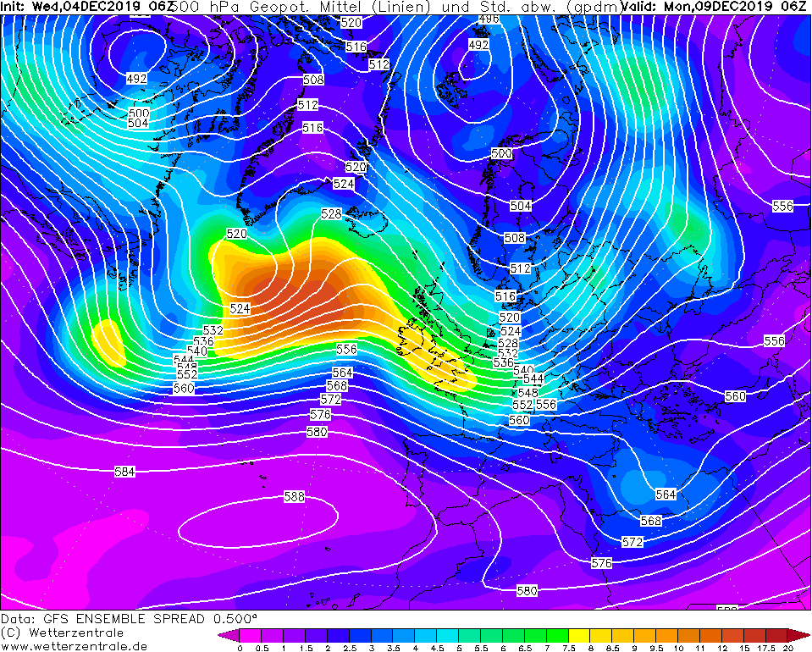812x652 pixels.
Task: Click the legend value 3.5
Action: tap(393, 648)
